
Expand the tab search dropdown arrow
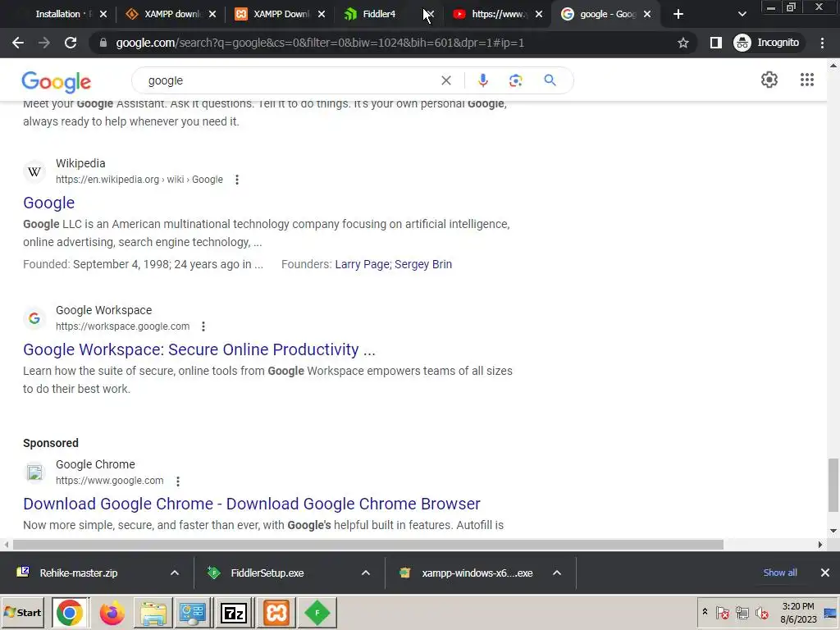[x=742, y=14]
